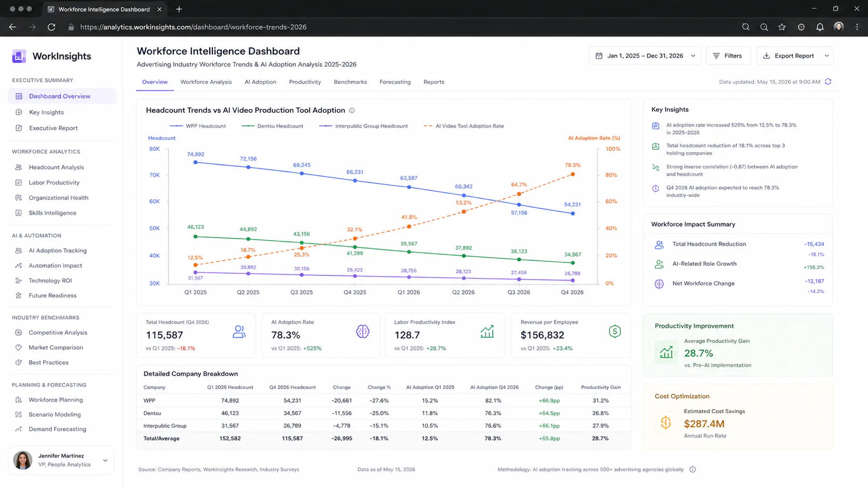
Task: Click the browser address bar URL
Action: tap(194, 27)
